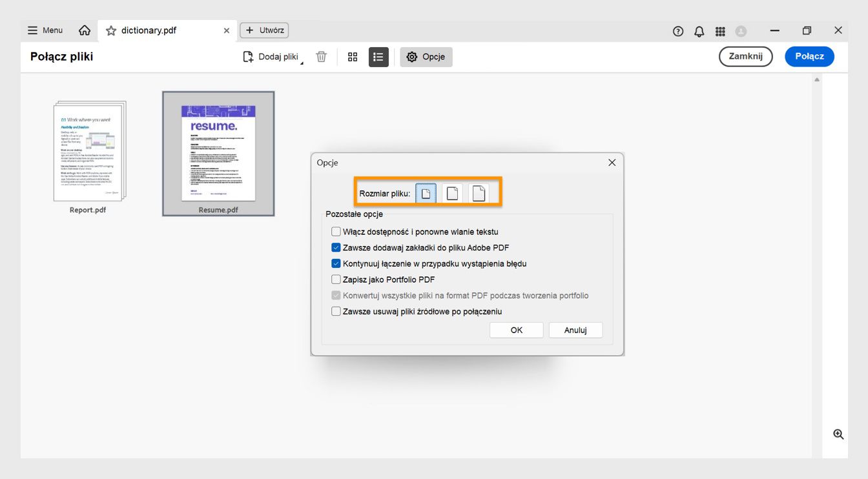Confirm the options with OK
This screenshot has height=479, width=868.
pyautogui.click(x=517, y=330)
